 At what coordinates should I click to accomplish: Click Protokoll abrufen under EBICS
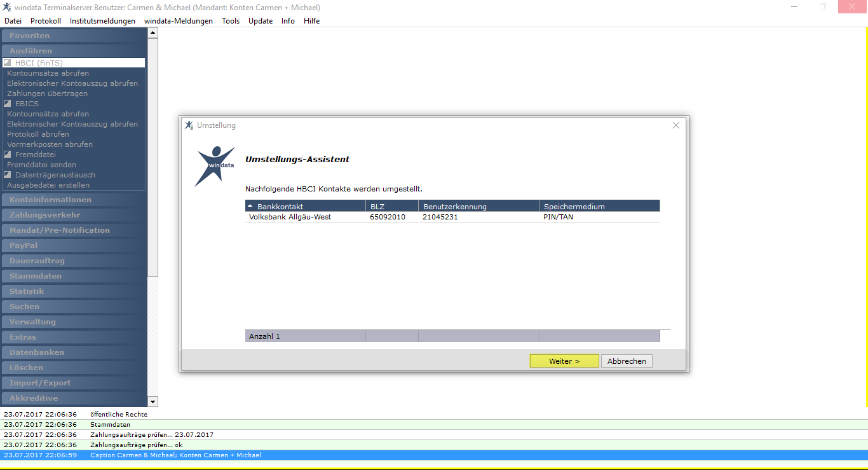[x=38, y=134]
